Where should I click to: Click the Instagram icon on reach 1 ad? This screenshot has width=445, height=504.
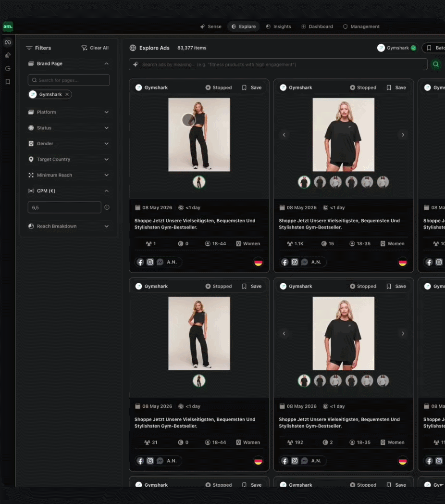(x=150, y=262)
